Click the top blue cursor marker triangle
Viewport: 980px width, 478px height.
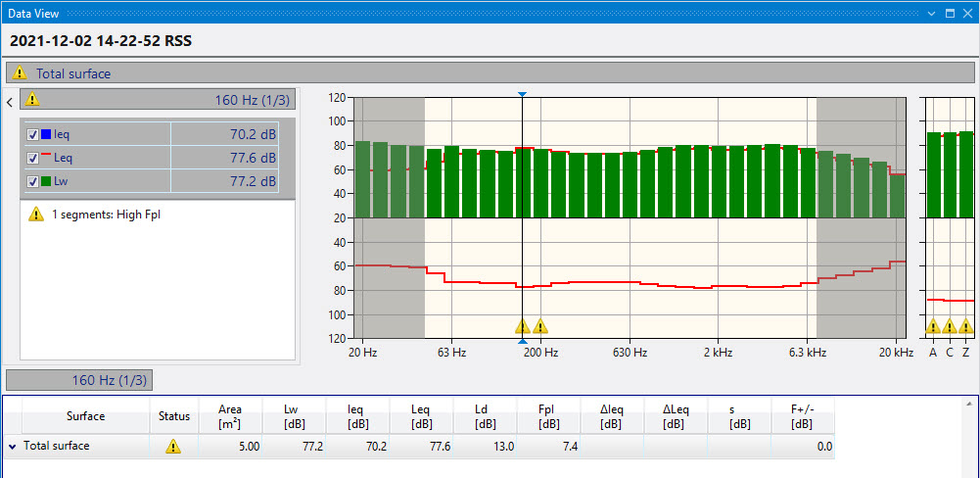tap(523, 94)
